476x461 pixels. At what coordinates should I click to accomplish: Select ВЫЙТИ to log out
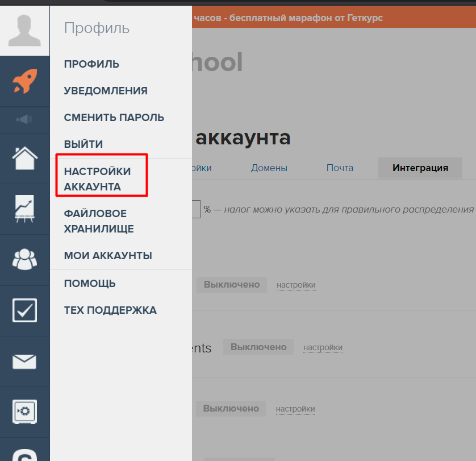click(x=83, y=144)
